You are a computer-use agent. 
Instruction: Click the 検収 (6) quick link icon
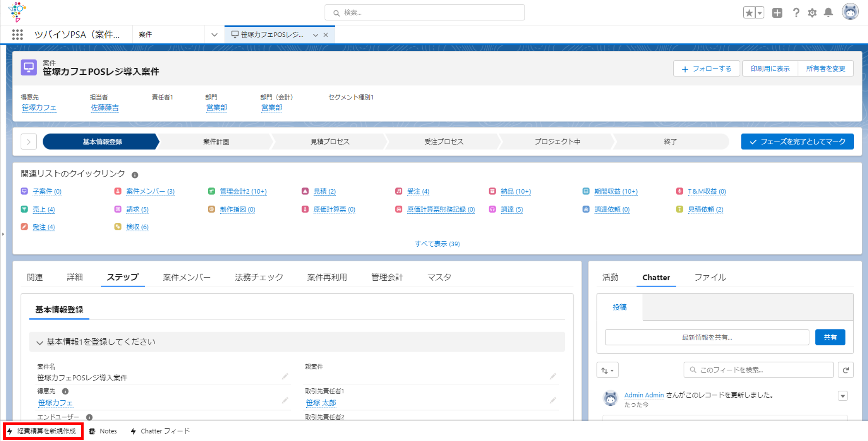pyautogui.click(x=118, y=227)
